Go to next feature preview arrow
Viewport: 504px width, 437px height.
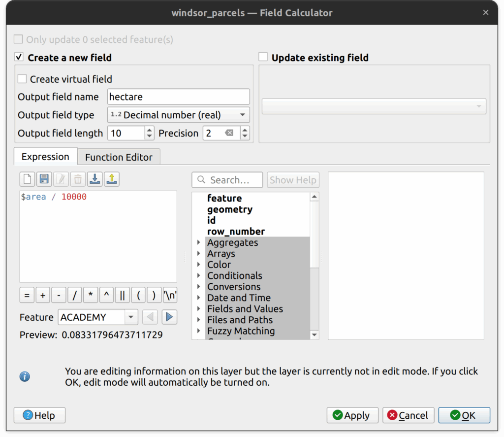[x=169, y=317]
